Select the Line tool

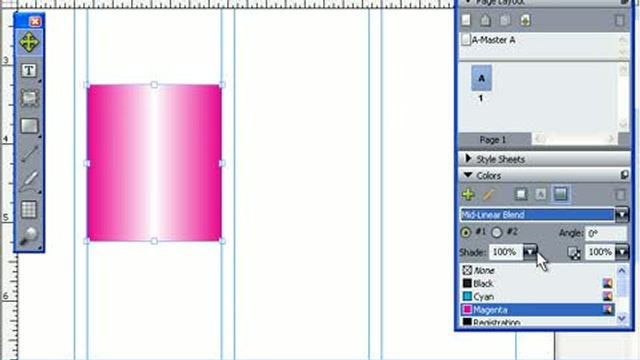coord(29,154)
